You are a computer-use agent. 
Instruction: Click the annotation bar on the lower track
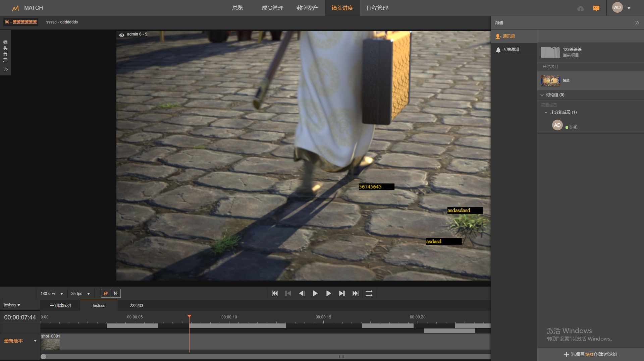(x=449, y=331)
